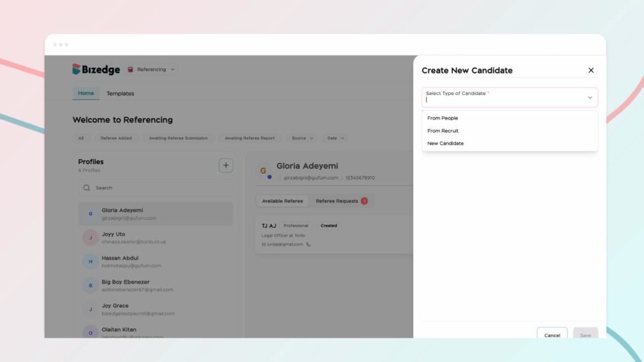Close the Create New Candidate panel
Image resolution: width=644 pixels, height=362 pixels.
pos(591,70)
